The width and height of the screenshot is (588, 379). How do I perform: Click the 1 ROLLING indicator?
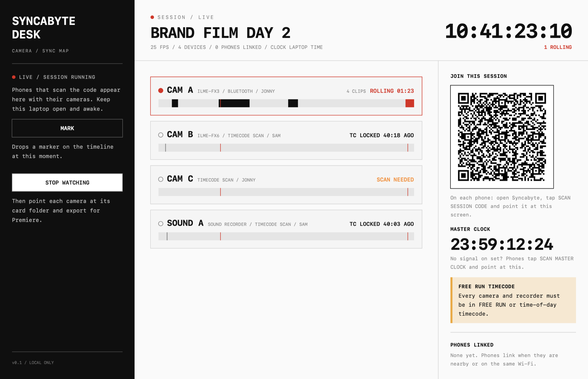[x=558, y=47]
